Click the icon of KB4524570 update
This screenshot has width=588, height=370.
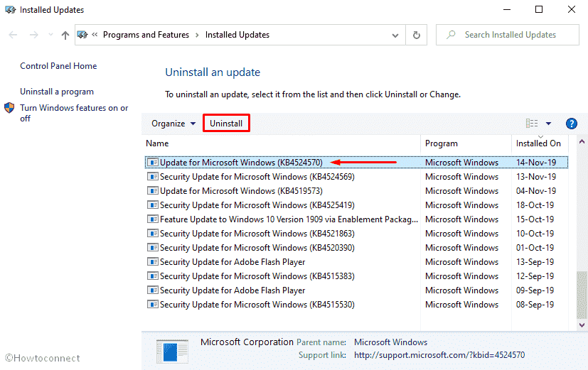click(153, 163)
